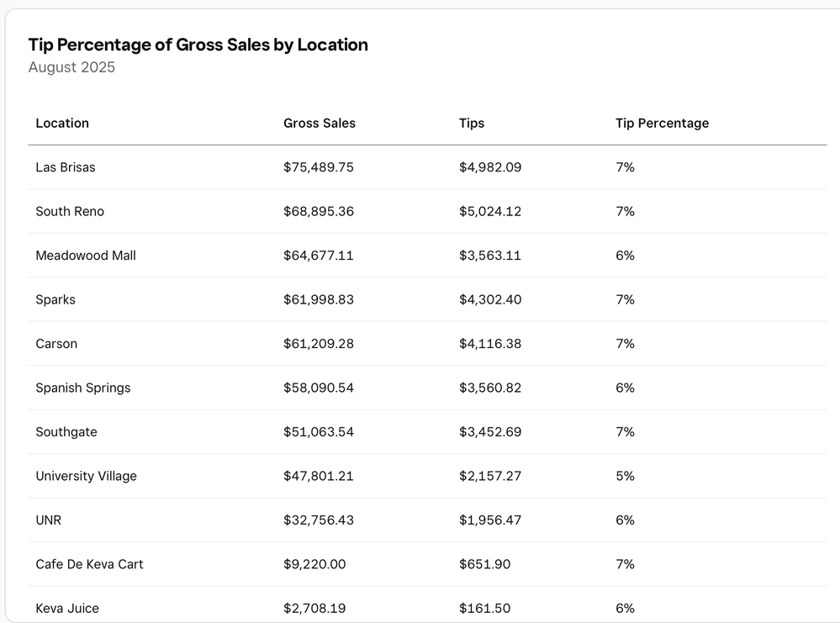Click Keva Juice gross sales $2,708.19
Viewport: 840px width, 623px height.
click(314, 608)
